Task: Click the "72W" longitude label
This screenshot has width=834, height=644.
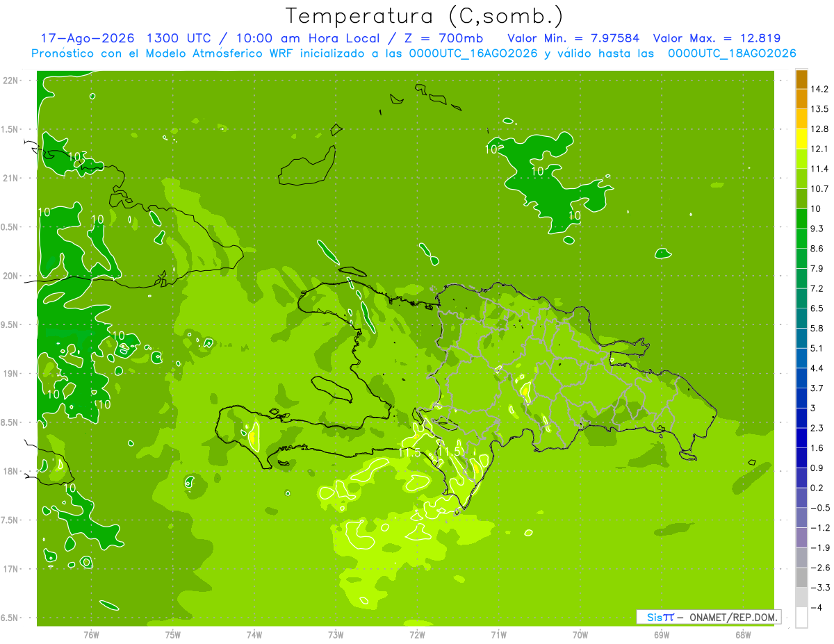Action: coord(417,635)
